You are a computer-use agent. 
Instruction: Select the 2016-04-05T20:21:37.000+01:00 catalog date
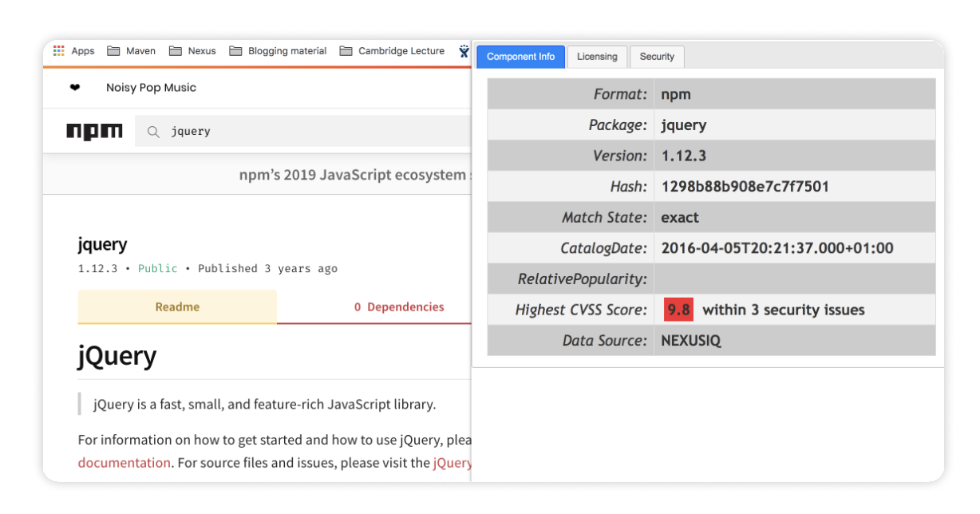point(777,248)
